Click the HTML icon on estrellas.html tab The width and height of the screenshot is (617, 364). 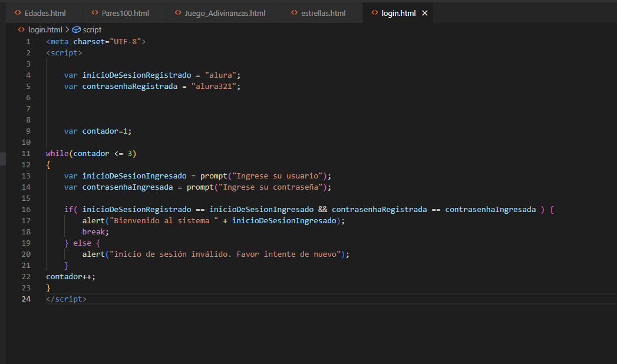pos(294,13)
